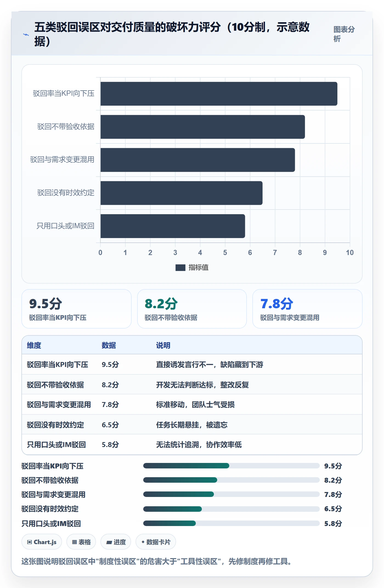Click table cell 9.5分 in data column

pyautogui.click(x=110, y=364)
